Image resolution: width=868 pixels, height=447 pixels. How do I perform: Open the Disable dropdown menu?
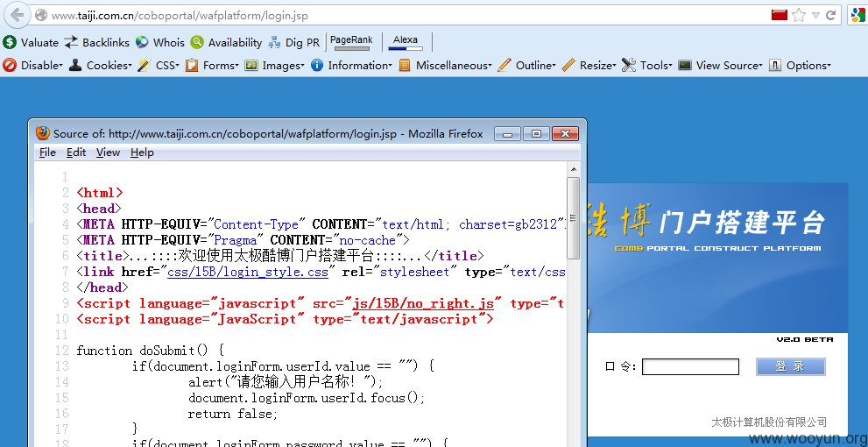[32, 66]
